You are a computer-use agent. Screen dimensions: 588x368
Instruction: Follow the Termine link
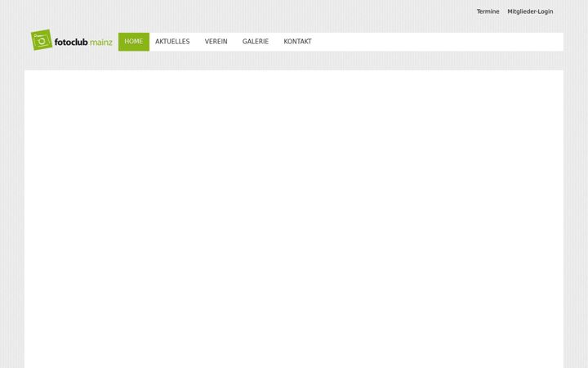[488, 11]
